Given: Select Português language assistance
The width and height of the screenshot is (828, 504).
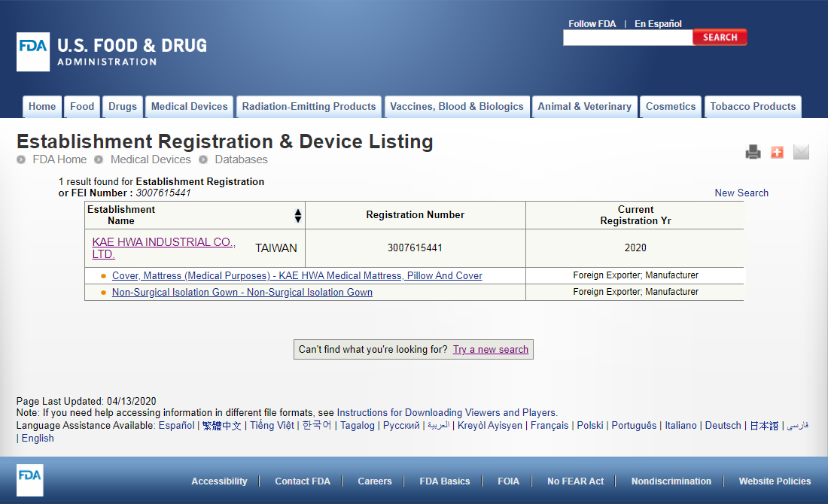Looking at the screenshot, I should tap(635, 425).
